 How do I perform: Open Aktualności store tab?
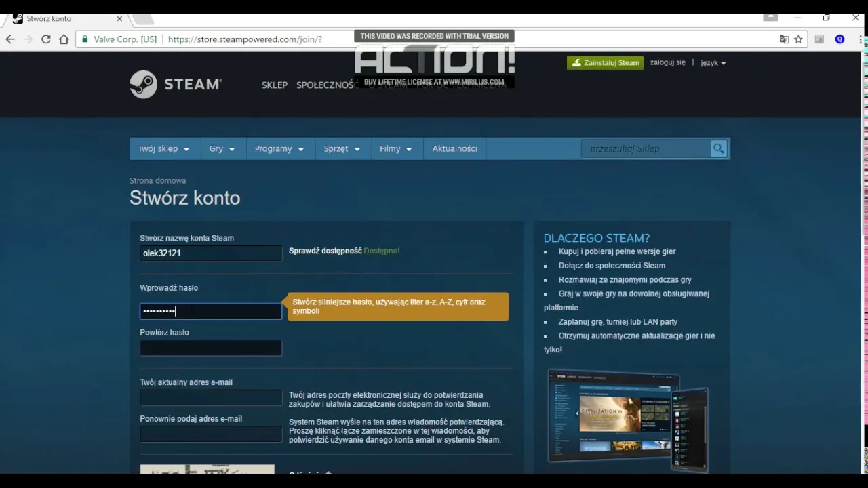point(455,149)
